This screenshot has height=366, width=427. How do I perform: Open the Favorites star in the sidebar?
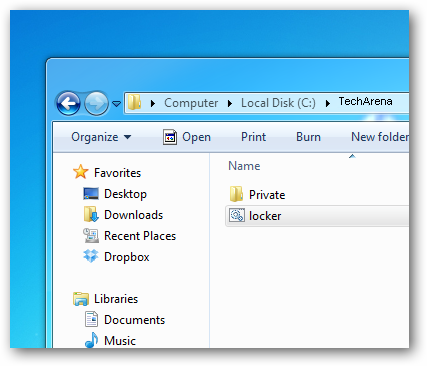81,172
